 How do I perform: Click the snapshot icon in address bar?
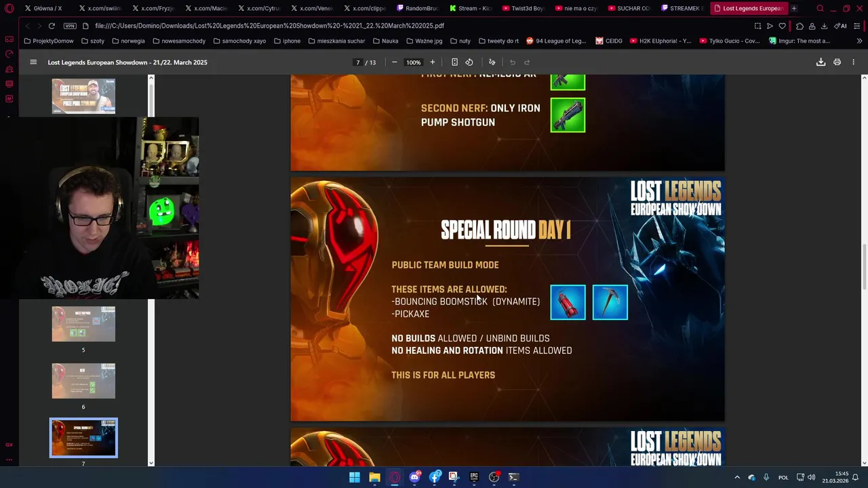pyautogui.click(x=757, y=26)
